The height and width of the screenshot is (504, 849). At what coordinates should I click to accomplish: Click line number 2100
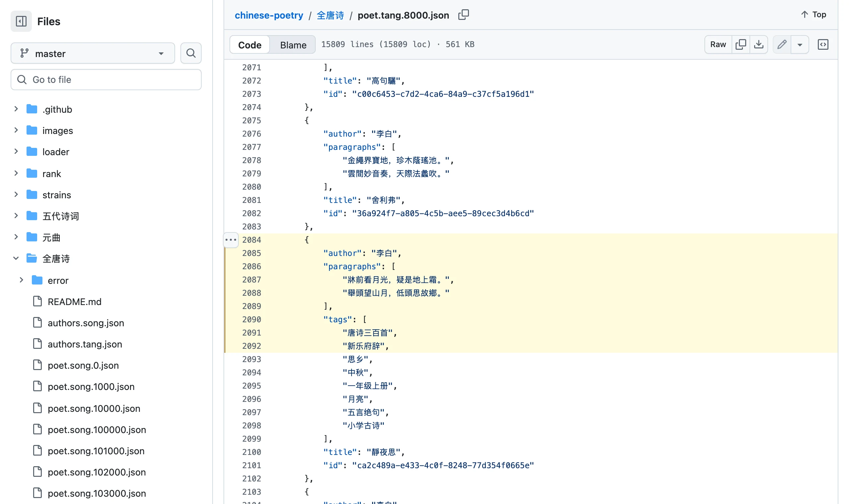(251, 452)
